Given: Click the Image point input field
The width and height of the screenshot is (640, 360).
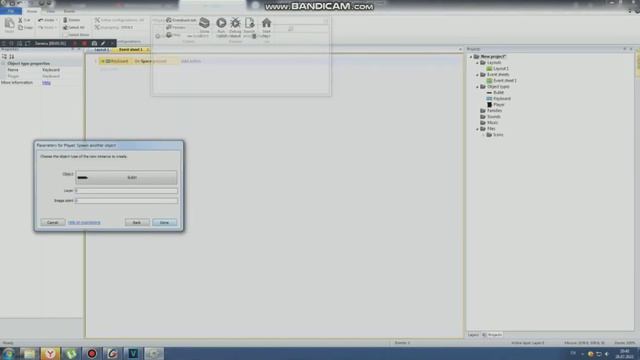Looking at the screenshot, I should coord(127,201).
